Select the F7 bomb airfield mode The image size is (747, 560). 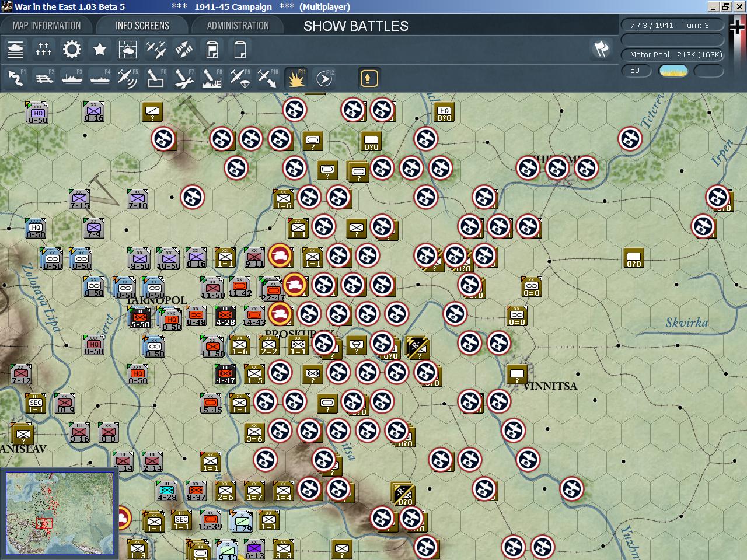(184, 78)
